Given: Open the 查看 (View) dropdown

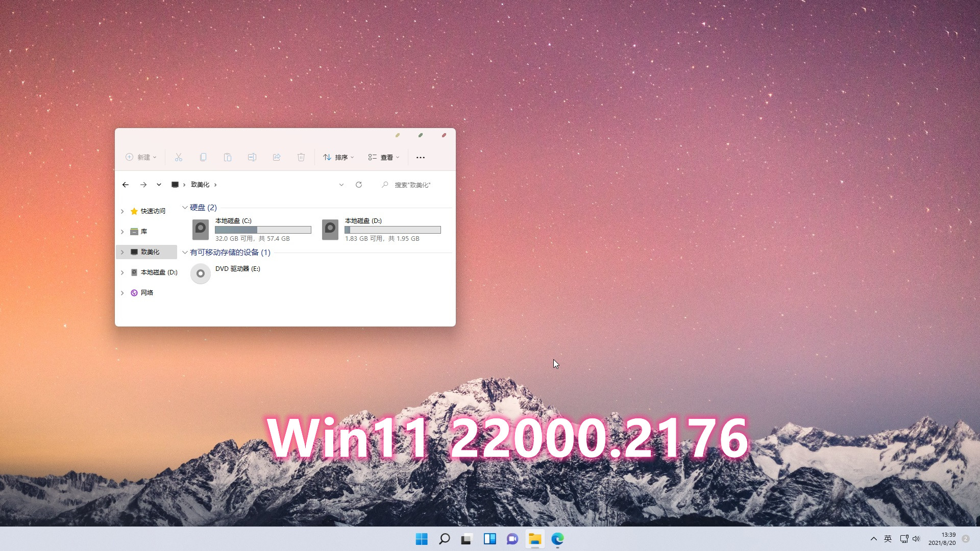Looking at the screenshot, I should 384,157.
